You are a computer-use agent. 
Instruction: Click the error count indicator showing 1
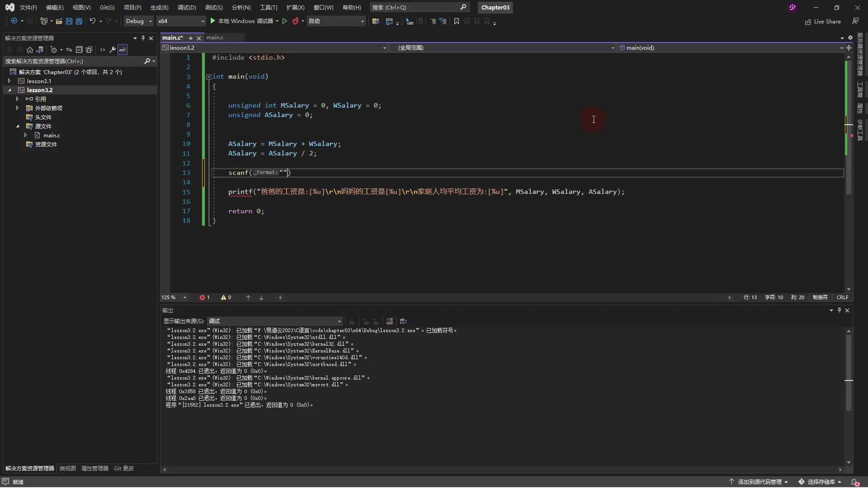coord(204,297)
